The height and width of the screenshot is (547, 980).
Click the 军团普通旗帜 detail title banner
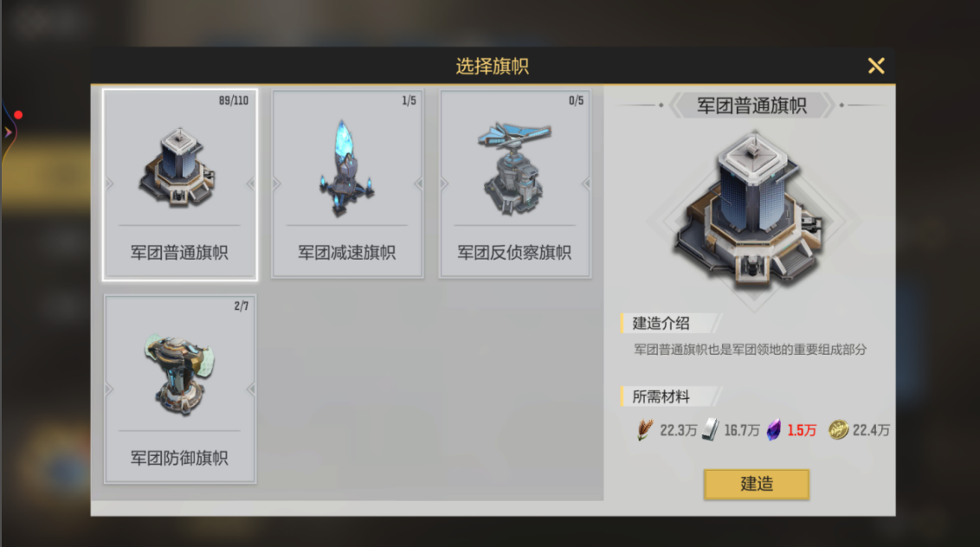(751, 105)
